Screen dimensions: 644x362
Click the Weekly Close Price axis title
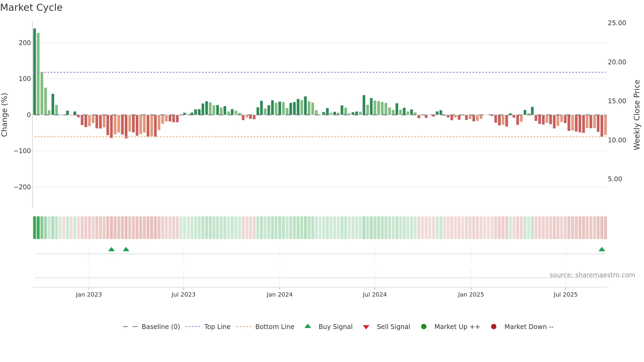point(637,115)
